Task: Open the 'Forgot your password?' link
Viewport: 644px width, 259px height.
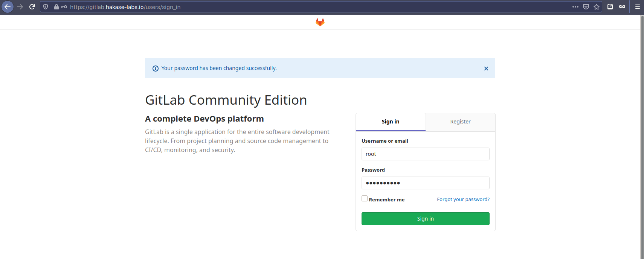Action: 463,200
